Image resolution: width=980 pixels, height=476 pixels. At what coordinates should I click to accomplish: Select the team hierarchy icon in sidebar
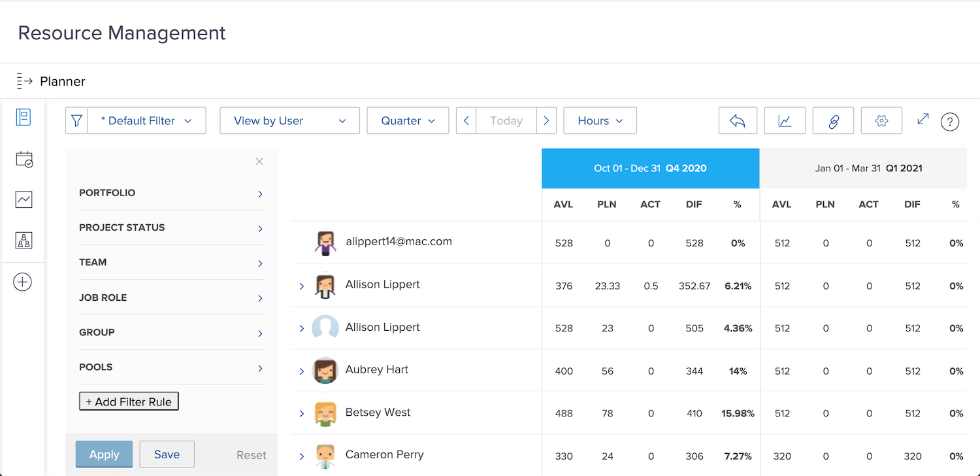24,241
